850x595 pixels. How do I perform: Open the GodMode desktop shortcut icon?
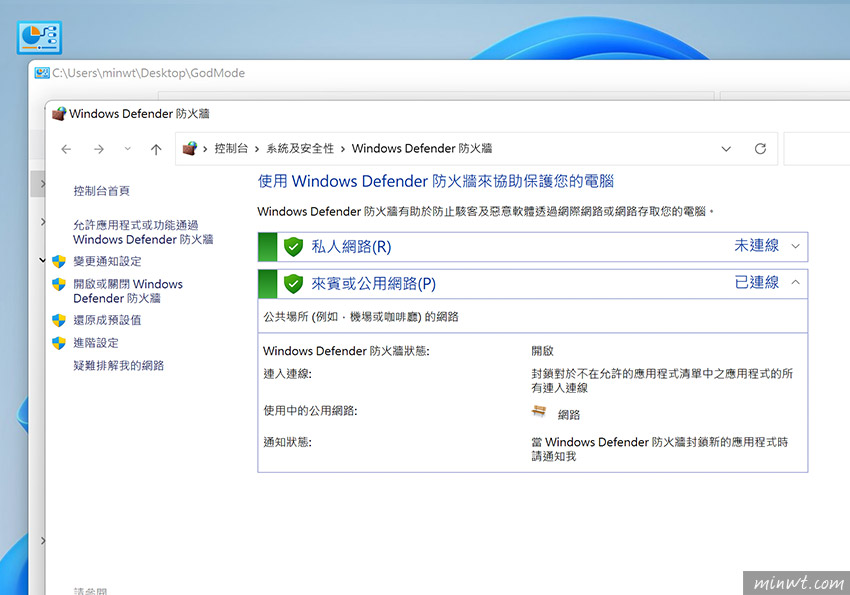(x=39, y=37)
